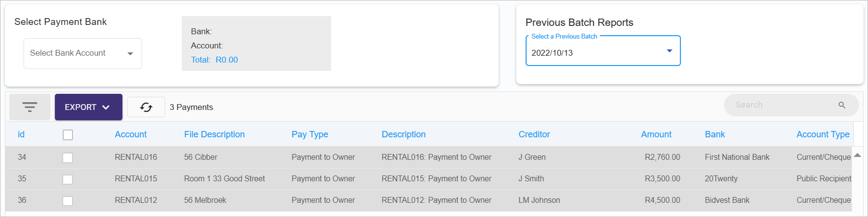Click the Bank column header
The height and width of the screenshot is (217, 868).
[x=715, y=134]
